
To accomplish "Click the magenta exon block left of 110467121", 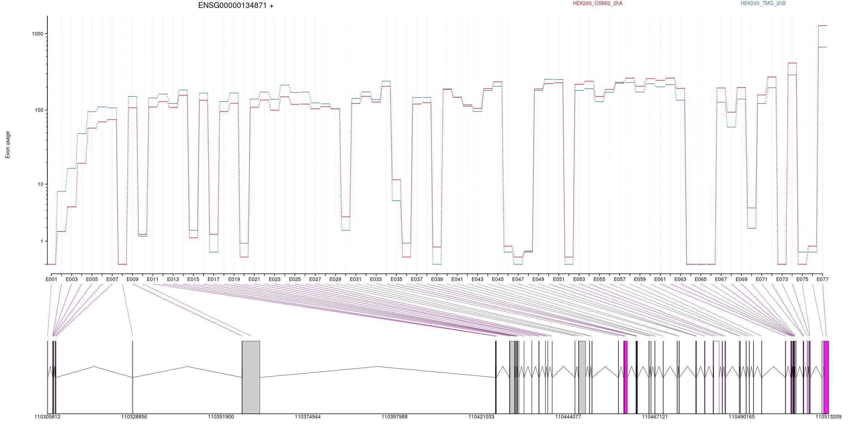I will coord(626,377).
